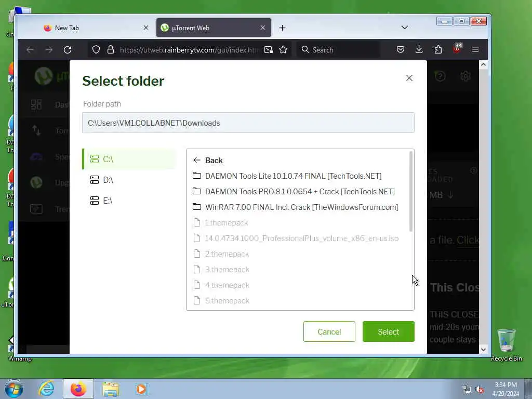Viewport: 532px width, 399px height.
Task: Click the µTorrent settings gear icon
Action: click(465, 76)
